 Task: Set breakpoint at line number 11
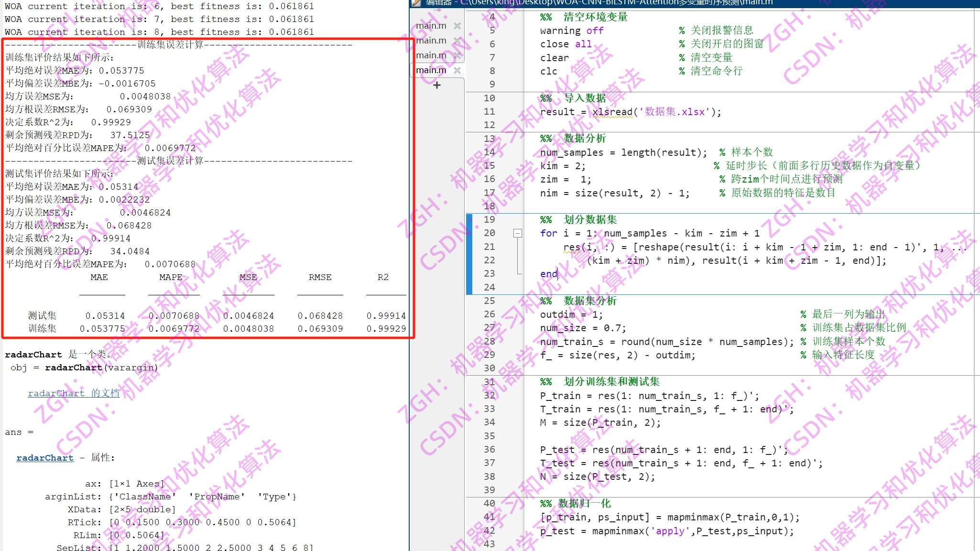[489, 111]
